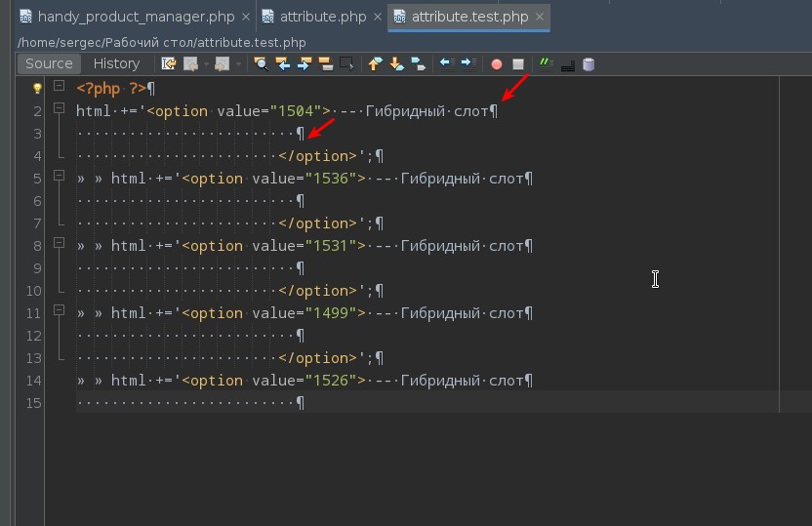812x526 pixels.
Task: Collapse the code fold at line 11
Action: point(60,311)
